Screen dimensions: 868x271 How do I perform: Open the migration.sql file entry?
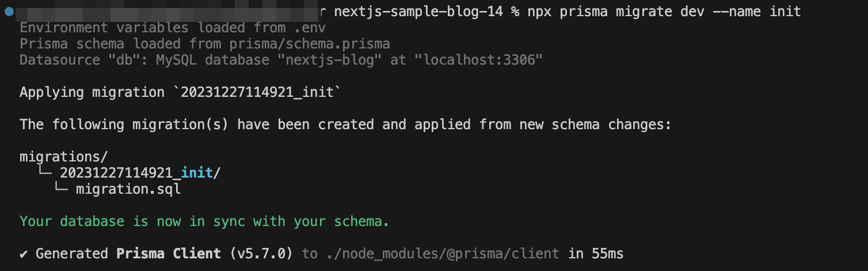(128, 189)
